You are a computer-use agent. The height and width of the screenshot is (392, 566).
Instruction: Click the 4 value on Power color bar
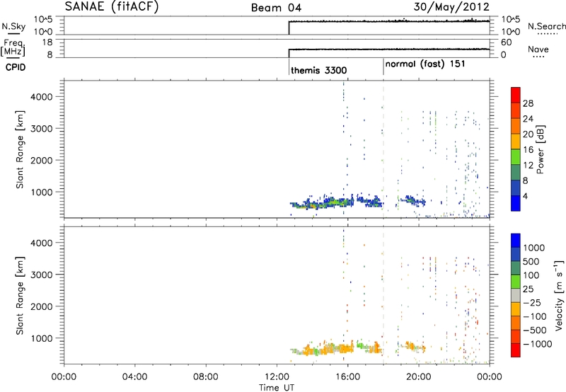(526, 196)
